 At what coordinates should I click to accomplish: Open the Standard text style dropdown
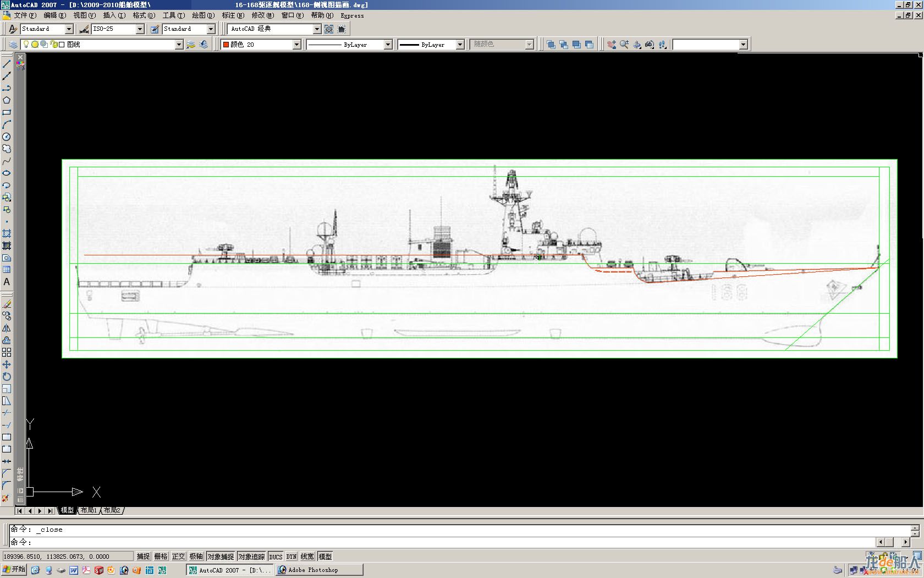click(x=69, y=29)
